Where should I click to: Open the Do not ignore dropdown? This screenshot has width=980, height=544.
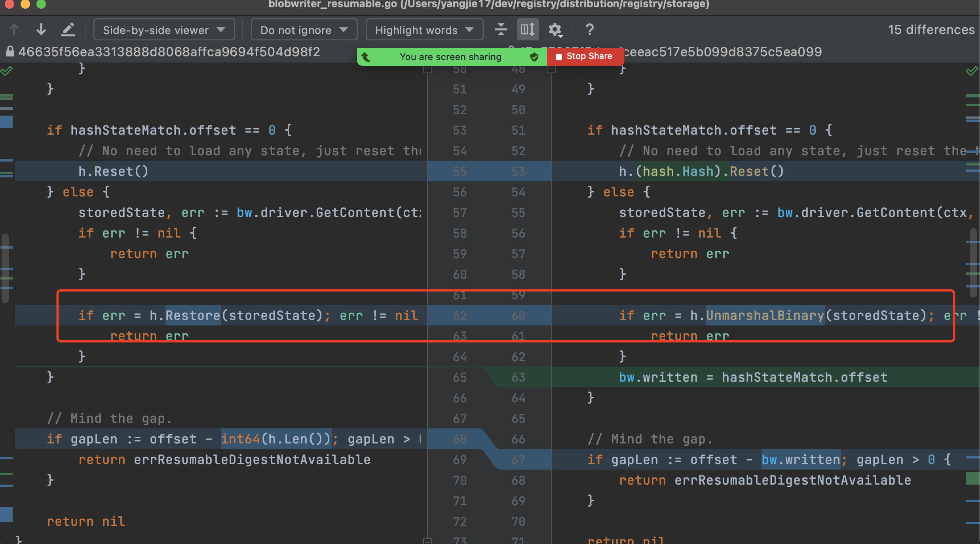tap(304, 30)
